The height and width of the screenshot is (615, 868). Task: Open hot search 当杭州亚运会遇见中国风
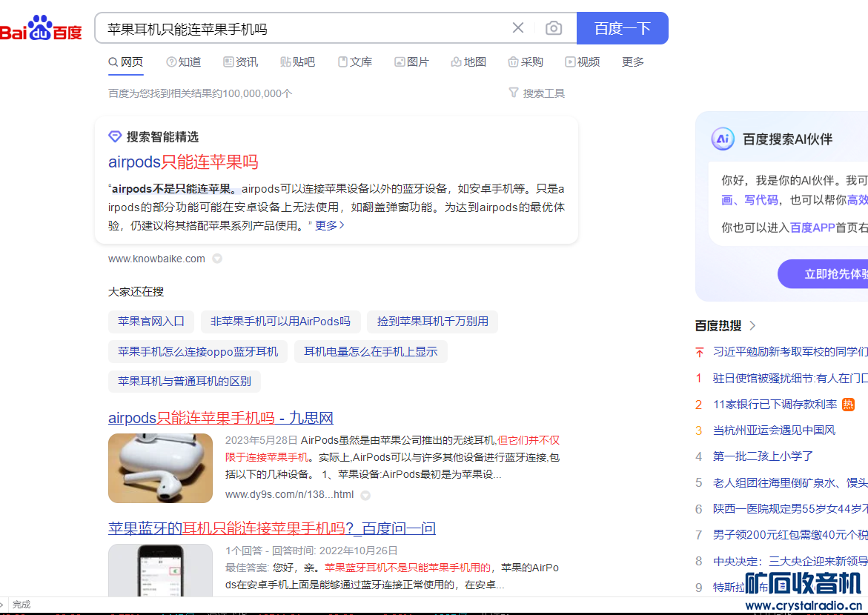[x=775, y=430]
